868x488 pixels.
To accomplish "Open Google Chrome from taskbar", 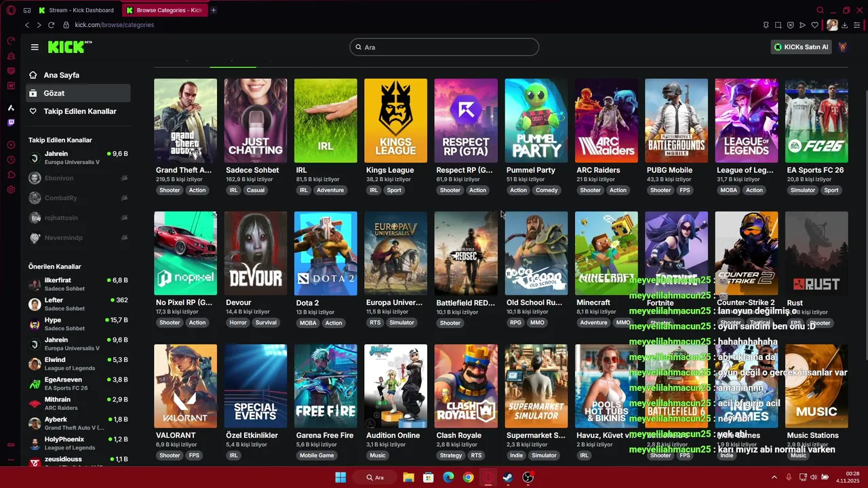I will 468,477.
